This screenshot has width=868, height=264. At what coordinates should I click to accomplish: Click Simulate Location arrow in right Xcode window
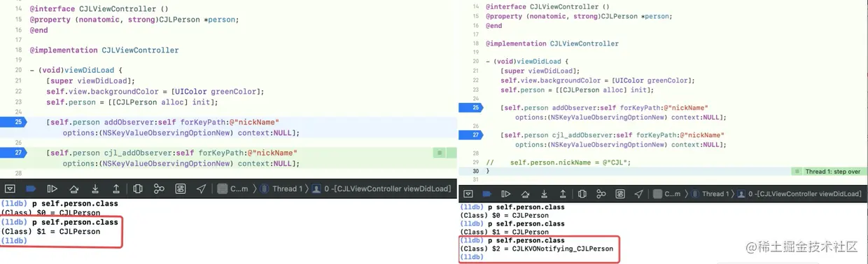tap(638, 194)
